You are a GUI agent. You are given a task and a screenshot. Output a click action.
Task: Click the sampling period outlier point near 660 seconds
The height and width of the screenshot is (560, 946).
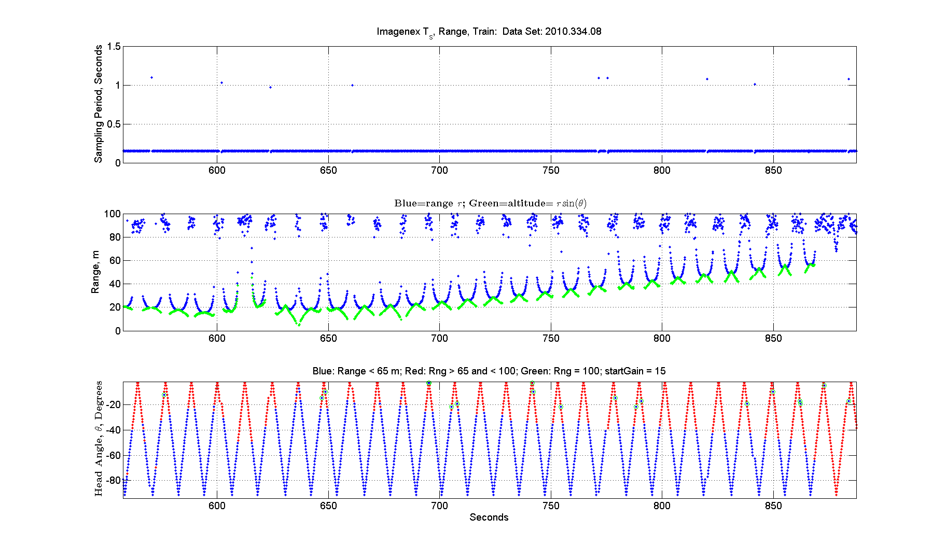pyautogui.click(x=352, y=85)
